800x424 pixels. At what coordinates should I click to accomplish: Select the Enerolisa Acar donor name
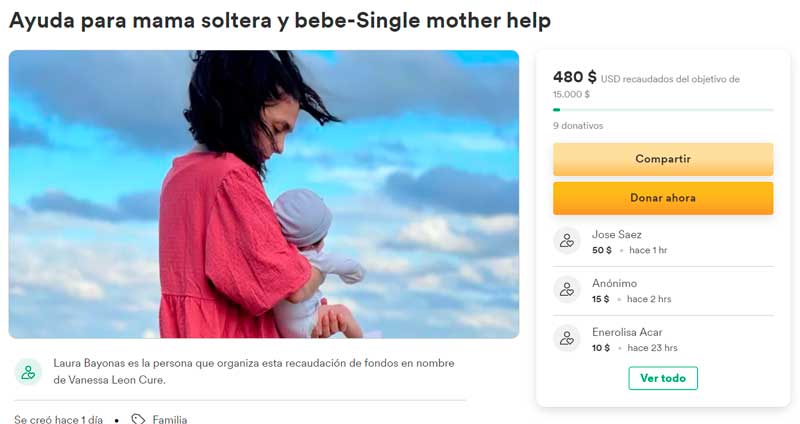tap(627, 332)
